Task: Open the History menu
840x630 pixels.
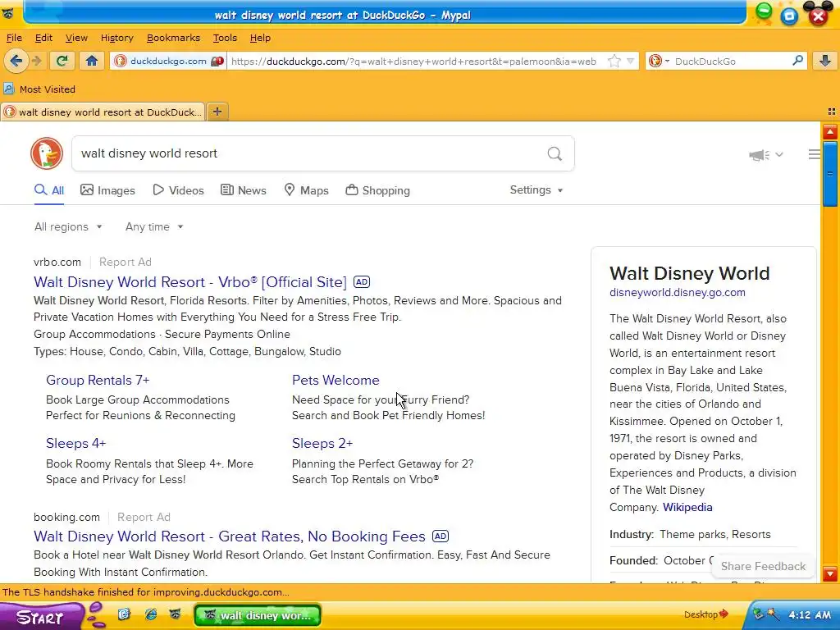Action: coord(116,38)
